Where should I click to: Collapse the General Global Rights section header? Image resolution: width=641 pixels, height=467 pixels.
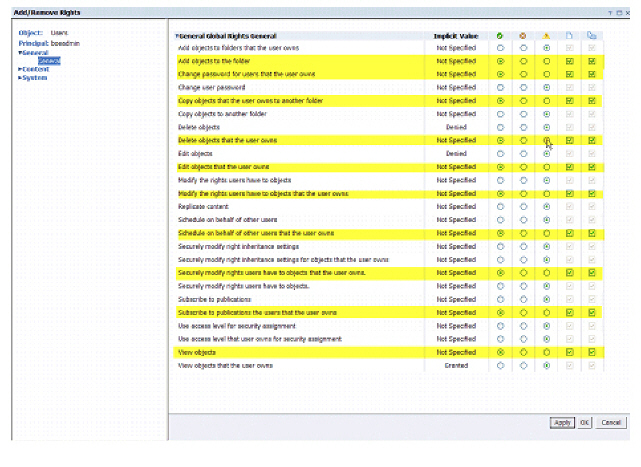point(175,36)
